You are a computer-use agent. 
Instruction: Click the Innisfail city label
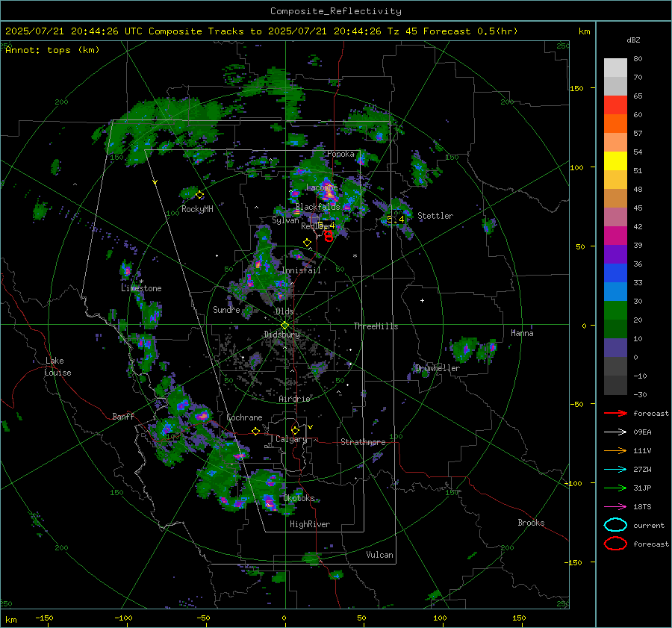pyautogui.click(x=301, y=270)
